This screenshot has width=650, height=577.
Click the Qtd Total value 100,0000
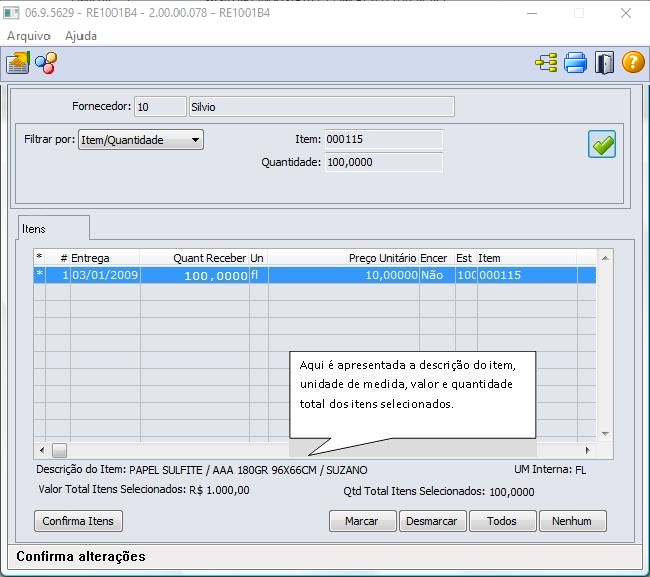(x=512, y=492)
